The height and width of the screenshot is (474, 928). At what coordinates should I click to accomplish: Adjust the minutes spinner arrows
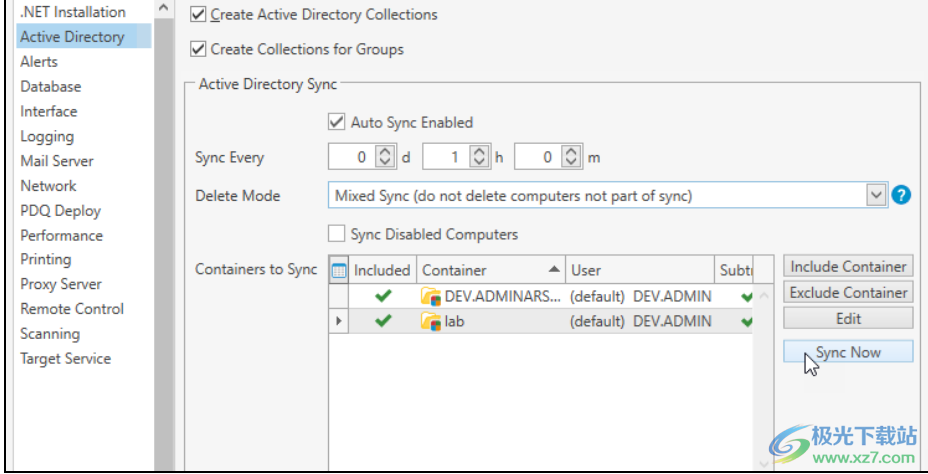(x=571, y=157)
